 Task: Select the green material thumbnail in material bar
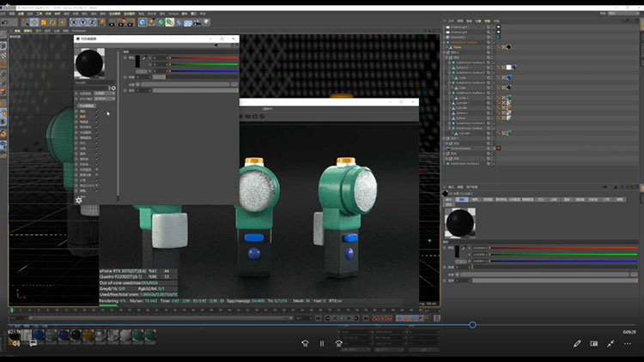pos(139,335)
